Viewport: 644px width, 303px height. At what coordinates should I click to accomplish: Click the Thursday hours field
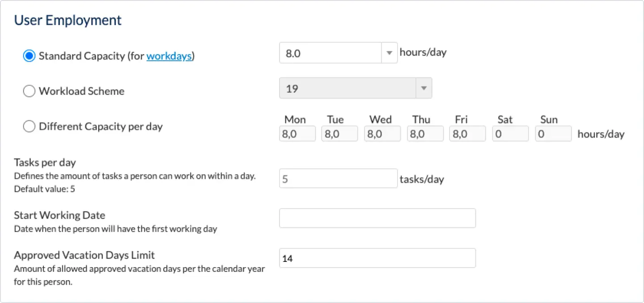pyautogui.click(x=425, y=133)
